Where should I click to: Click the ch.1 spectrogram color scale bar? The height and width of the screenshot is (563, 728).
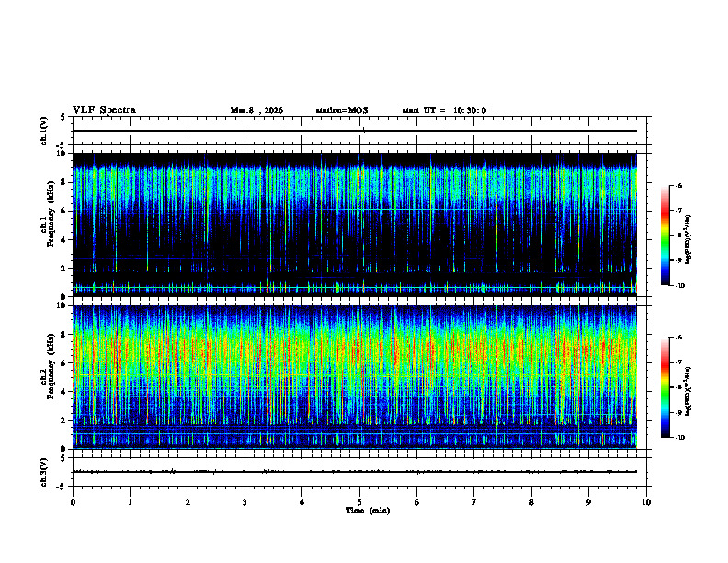click(665, 236)
